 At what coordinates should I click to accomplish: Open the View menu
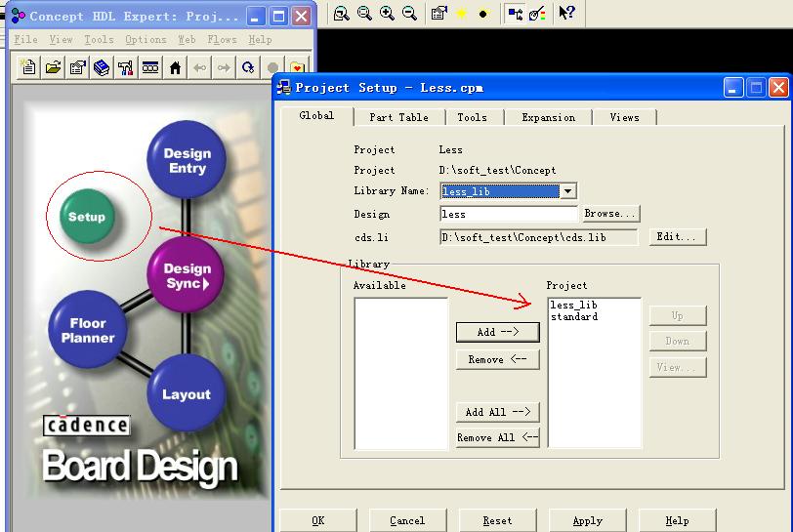pos(62,39)
